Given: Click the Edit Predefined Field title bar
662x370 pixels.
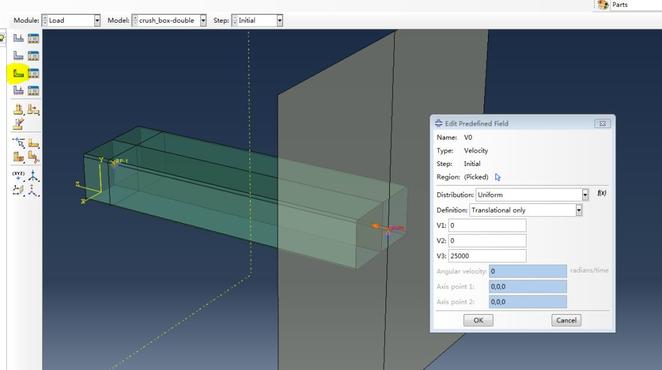Looking at the screenshot, I should point(523,123).
